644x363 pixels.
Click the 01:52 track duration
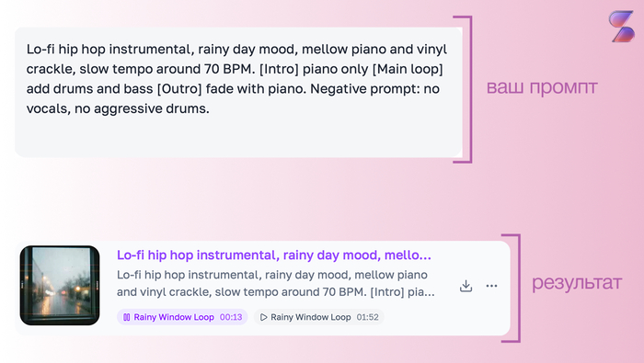(368, 317)
